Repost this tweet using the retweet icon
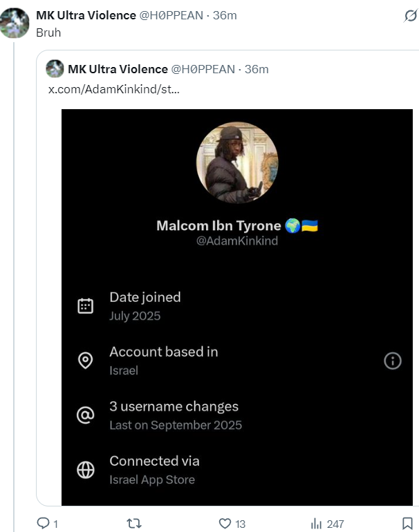 pos(135,524)
